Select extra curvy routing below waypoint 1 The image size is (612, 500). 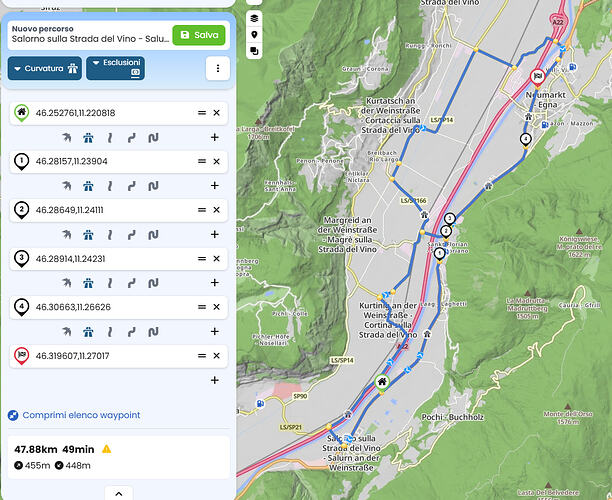(153, 186)
